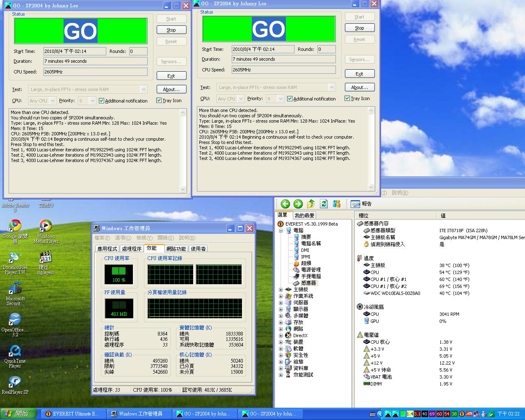Open 電源管理 power management tree item
This screenshot has height=420, width=525.
[x=307, y=270]
